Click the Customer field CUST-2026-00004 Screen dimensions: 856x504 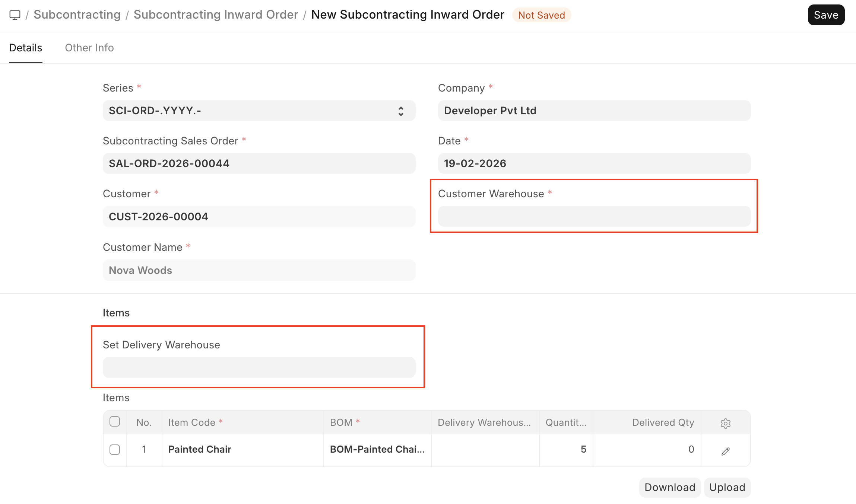(x=259, y=217)
